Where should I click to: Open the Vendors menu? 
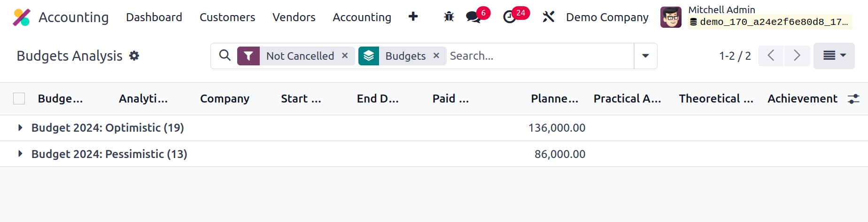coord(294,17)
